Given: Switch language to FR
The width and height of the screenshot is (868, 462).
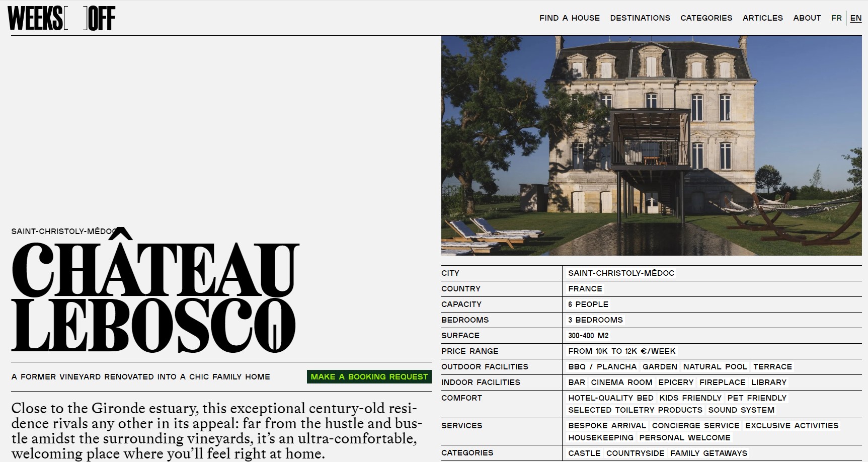Looking at the screenshot, I should click(x=836, y=18).
